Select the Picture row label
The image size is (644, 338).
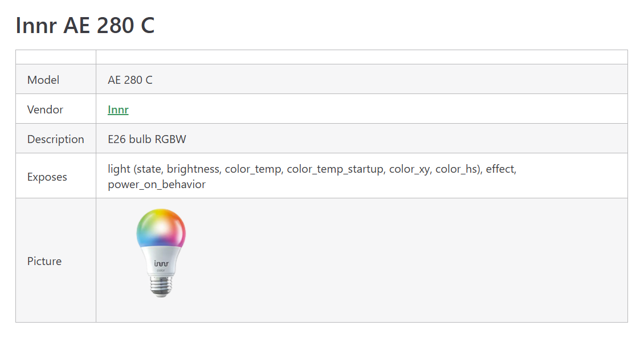44,261
